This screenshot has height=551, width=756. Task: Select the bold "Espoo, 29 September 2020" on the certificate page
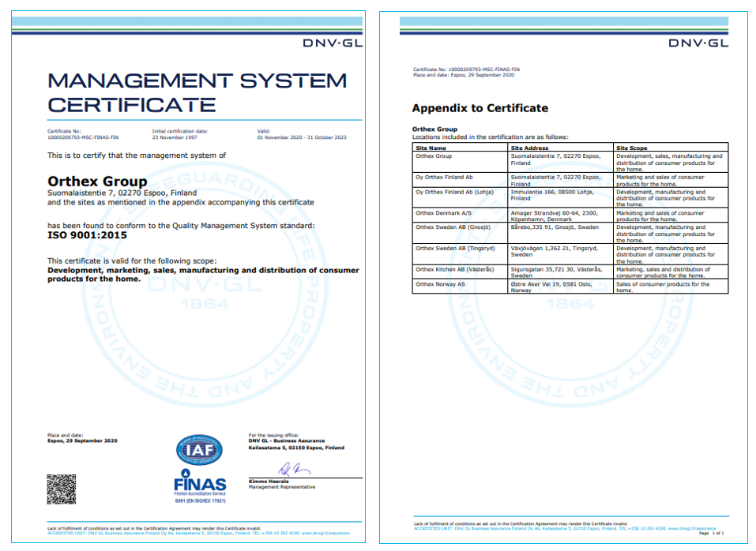[x=82, y=440]
